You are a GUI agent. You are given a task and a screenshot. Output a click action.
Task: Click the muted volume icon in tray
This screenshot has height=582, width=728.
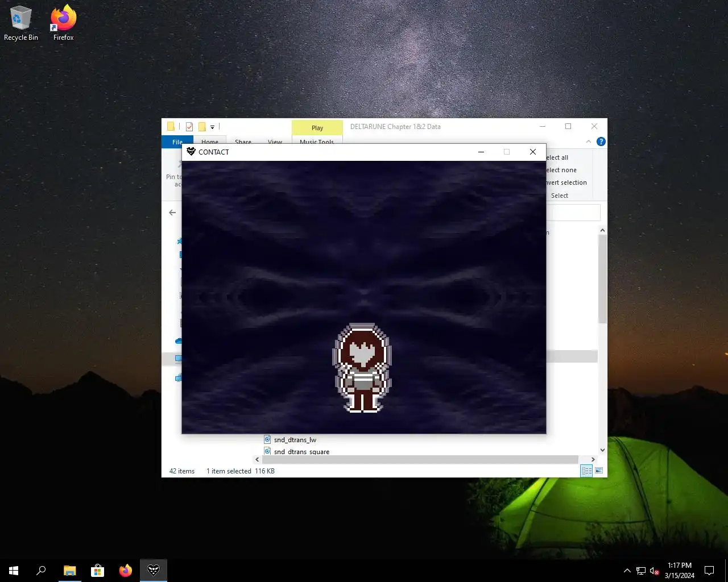pyautogui.click(x=655, y=571)
